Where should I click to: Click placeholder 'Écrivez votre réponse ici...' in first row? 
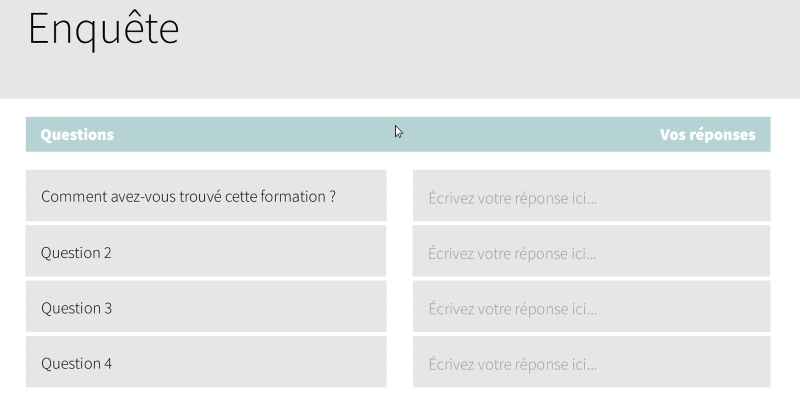pos(512,198)
